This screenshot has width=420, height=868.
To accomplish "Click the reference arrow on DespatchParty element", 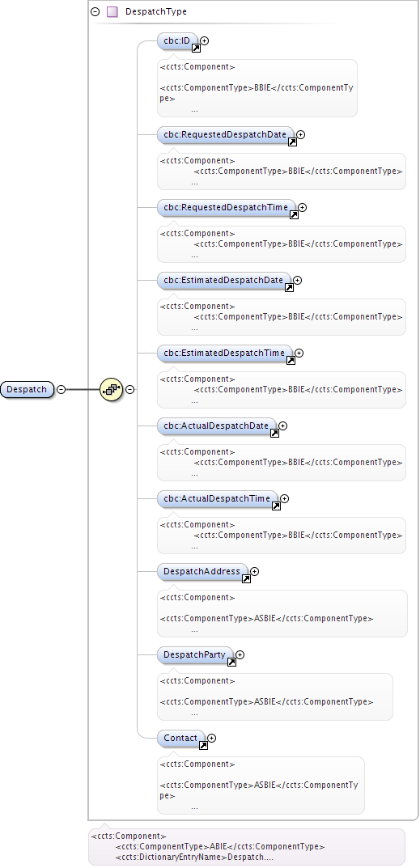I will click(x=231, y=662).
